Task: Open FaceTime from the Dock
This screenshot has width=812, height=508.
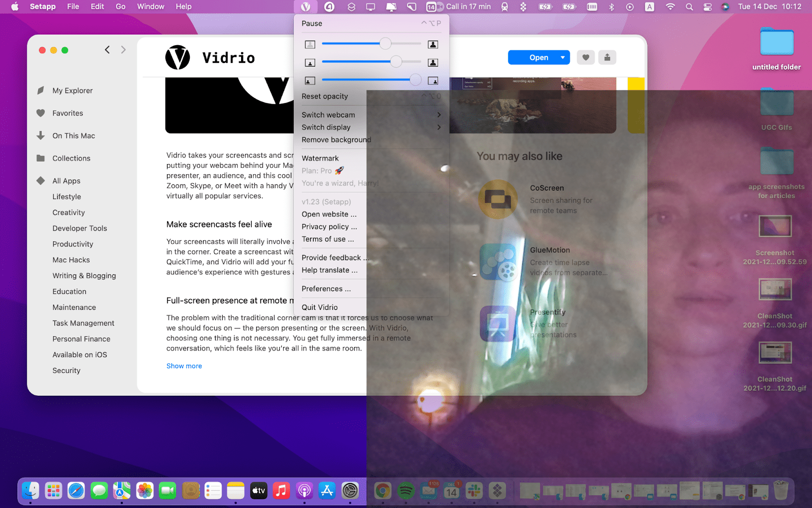Action: [x=167, y=491]
